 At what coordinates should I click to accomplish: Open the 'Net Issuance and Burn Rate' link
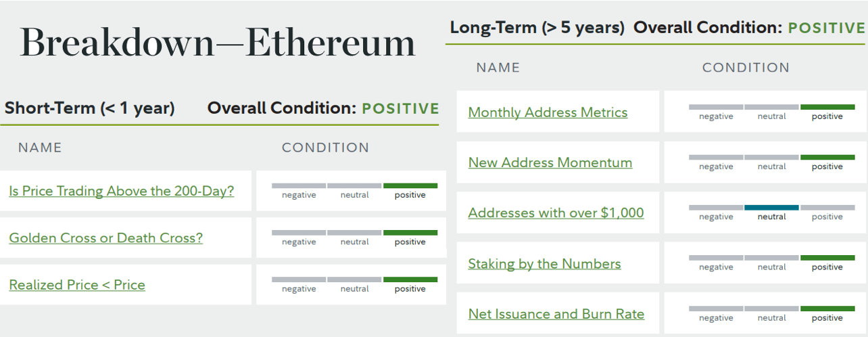(556, 314)
